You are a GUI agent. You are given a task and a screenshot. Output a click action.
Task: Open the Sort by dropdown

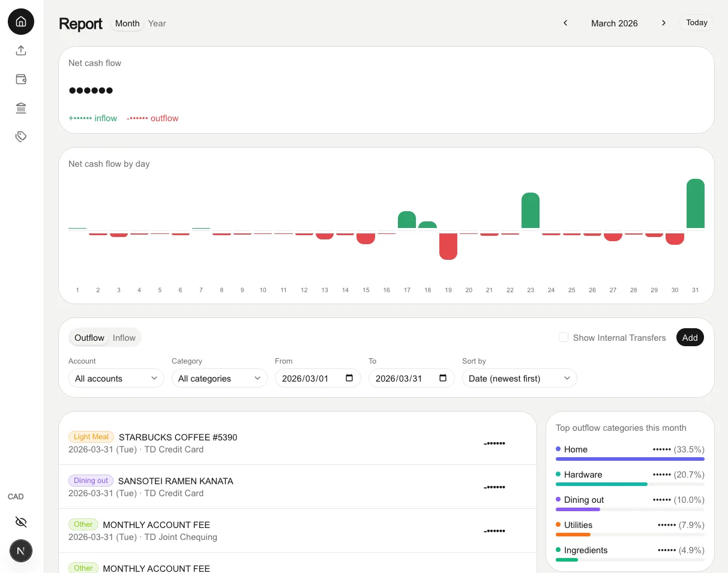[520, 379]
